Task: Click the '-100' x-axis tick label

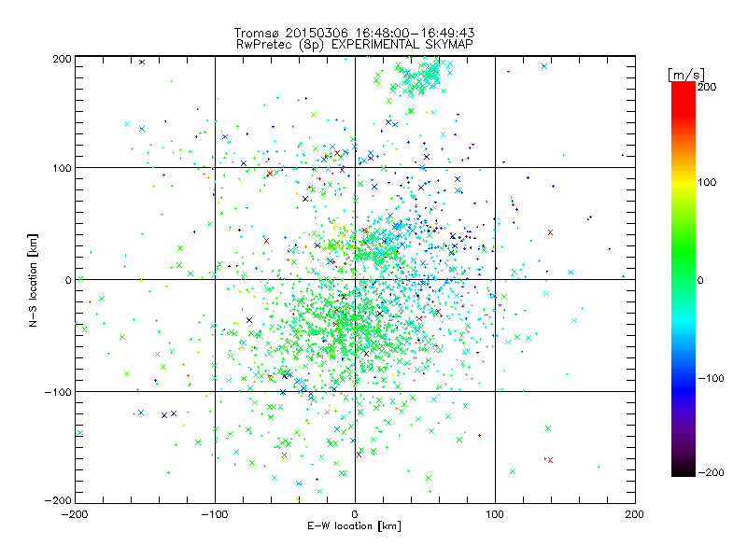Action: pyautogui.click(x=215, y=514)
